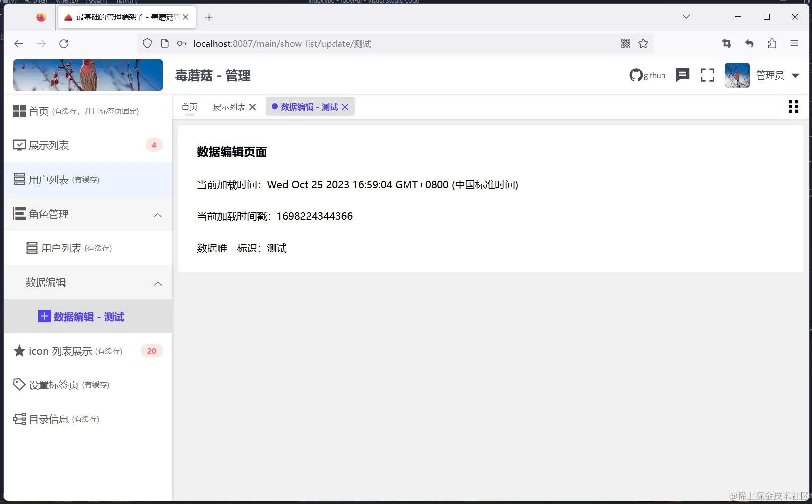Collapse the 角色管理 menu chevron
The image size is (812, 504).
158,215
